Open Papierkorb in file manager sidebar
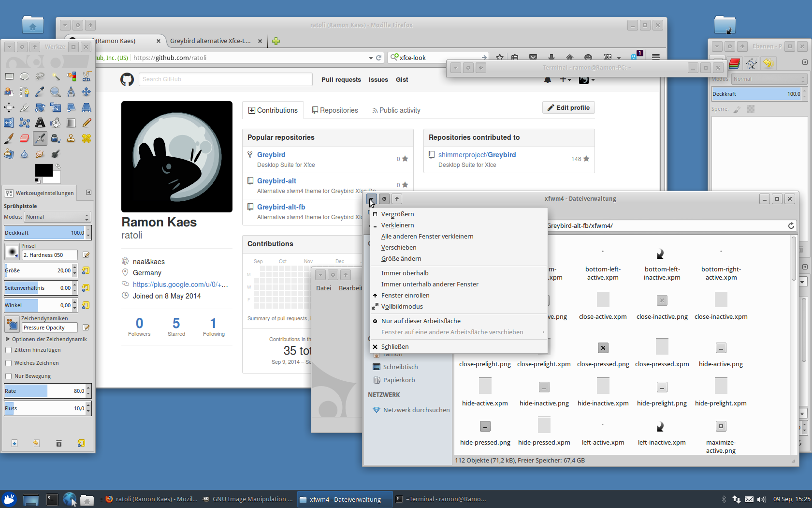The height and width of the screenshot is (508, 812). tap(394, 380)
